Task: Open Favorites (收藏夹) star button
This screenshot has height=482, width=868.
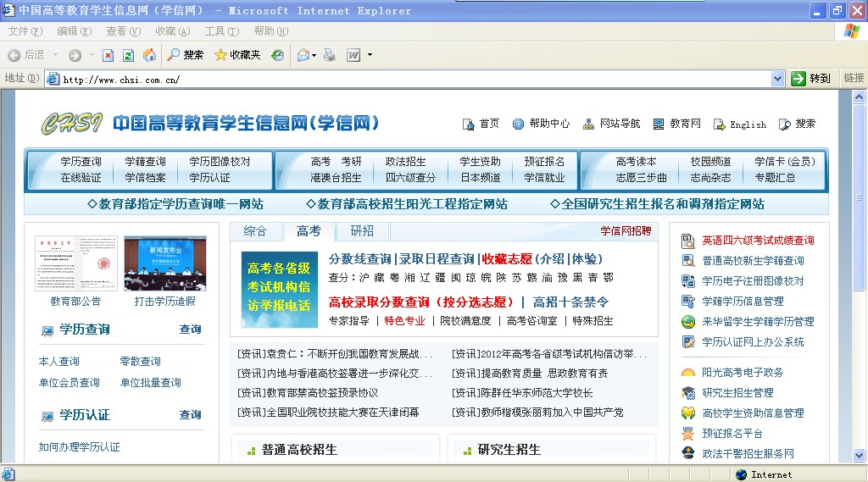Action: tap(237, 55)
